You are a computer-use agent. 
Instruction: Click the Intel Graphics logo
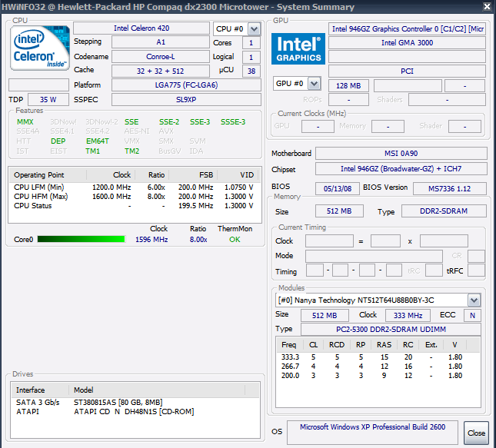(x=298, y=48)
